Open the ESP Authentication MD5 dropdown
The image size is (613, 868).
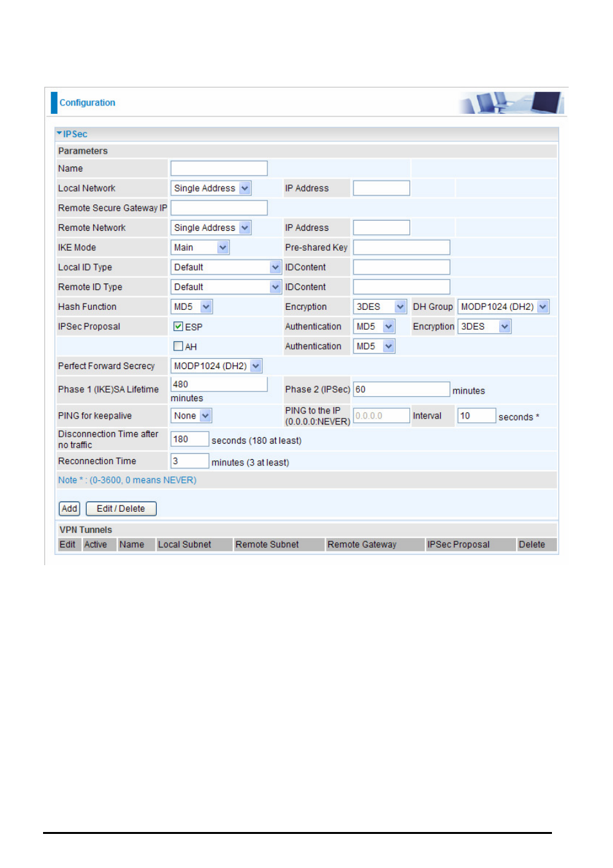(x=374, y=327)
